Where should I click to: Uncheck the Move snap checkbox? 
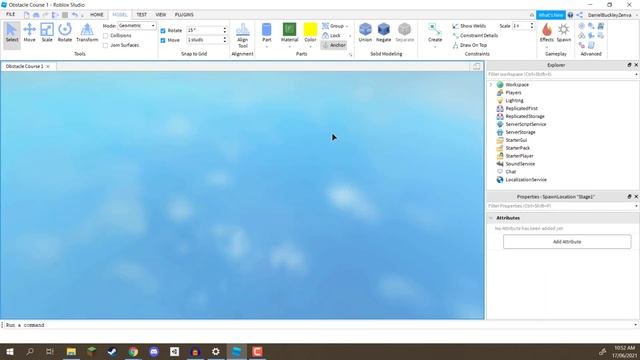(163, 40)
